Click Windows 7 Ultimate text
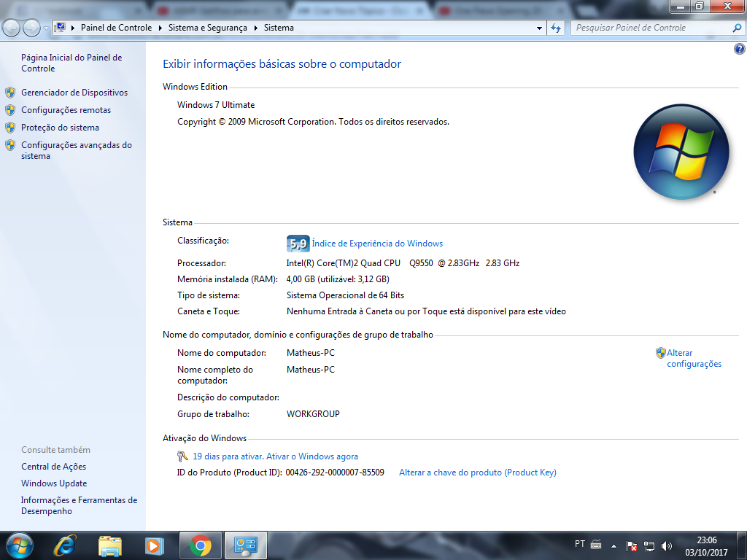Screen dimensions: 747x560 coord(216,105)
